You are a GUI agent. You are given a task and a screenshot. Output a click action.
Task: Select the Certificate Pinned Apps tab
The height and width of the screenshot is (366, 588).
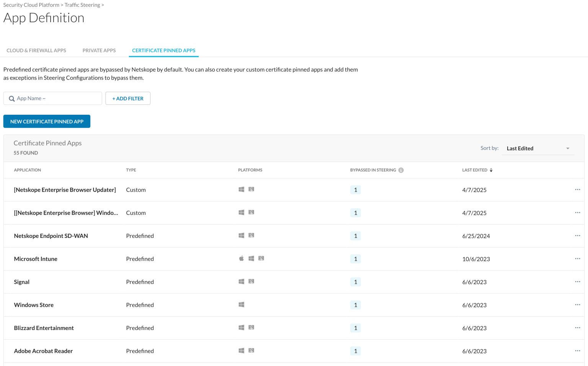pos(164,50)
